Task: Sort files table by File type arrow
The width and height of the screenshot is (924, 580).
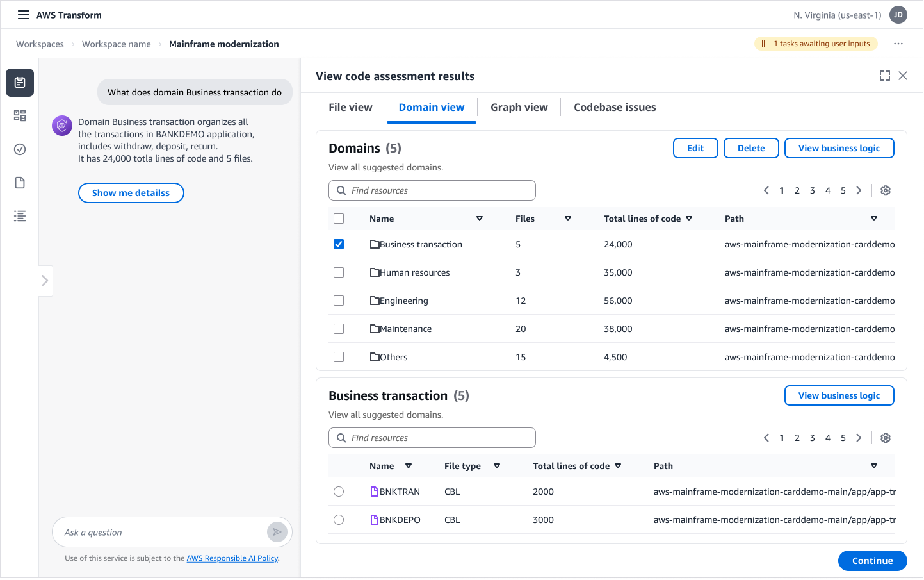Action: click(x=497, y=466)
